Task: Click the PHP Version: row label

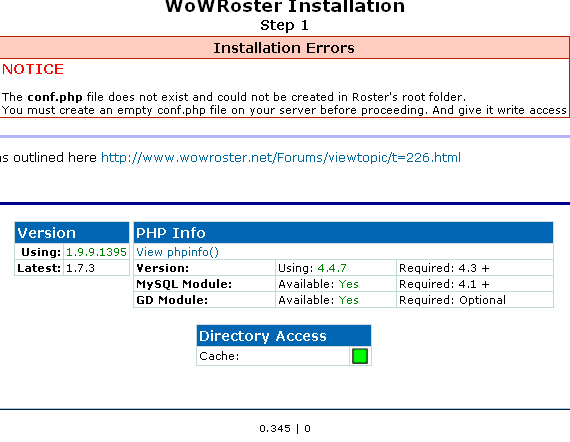Action: coord(162,268)
